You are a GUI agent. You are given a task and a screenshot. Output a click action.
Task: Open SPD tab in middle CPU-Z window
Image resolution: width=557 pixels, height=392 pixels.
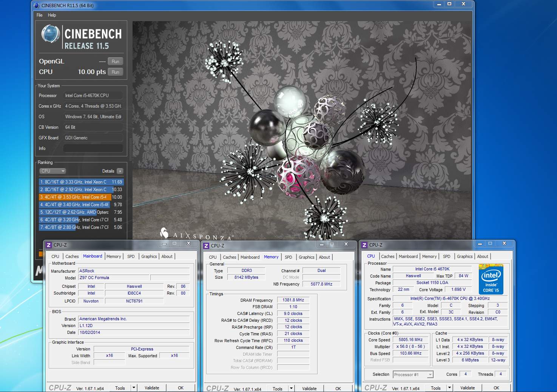[288, 257]
